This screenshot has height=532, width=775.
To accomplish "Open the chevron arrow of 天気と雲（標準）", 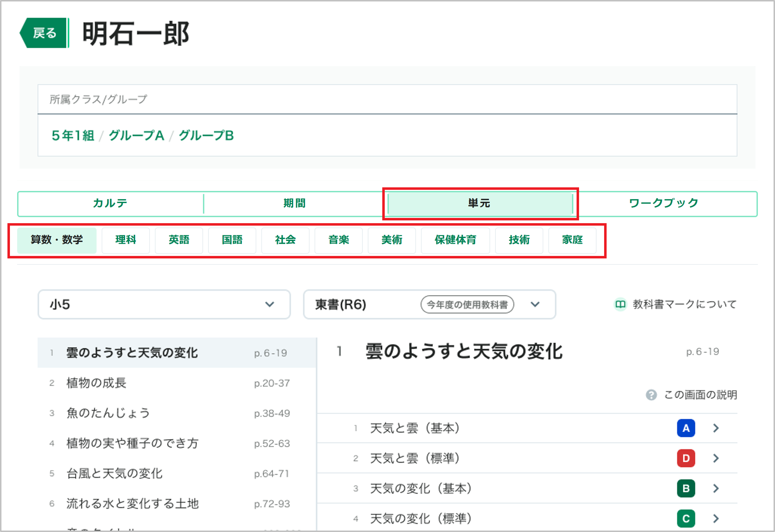I will point(716,458).
